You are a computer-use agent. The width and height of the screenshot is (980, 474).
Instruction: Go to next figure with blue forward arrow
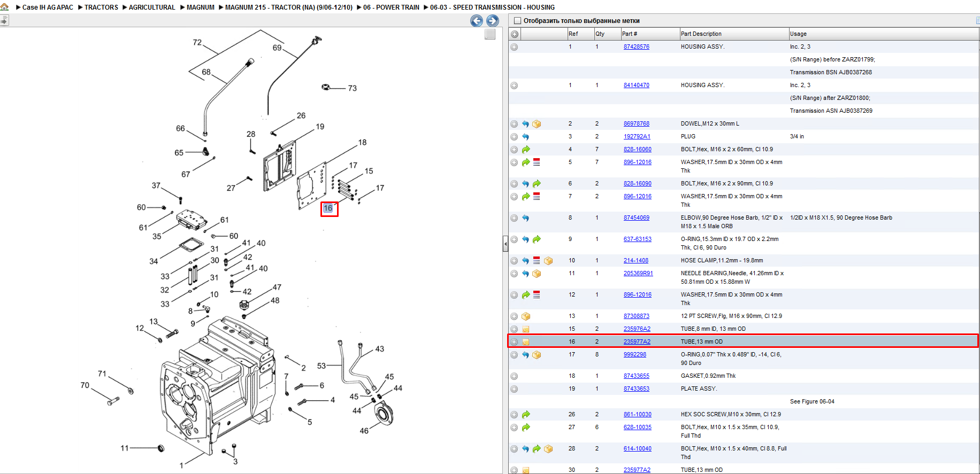pyautogui.click(x=493, y=21)
